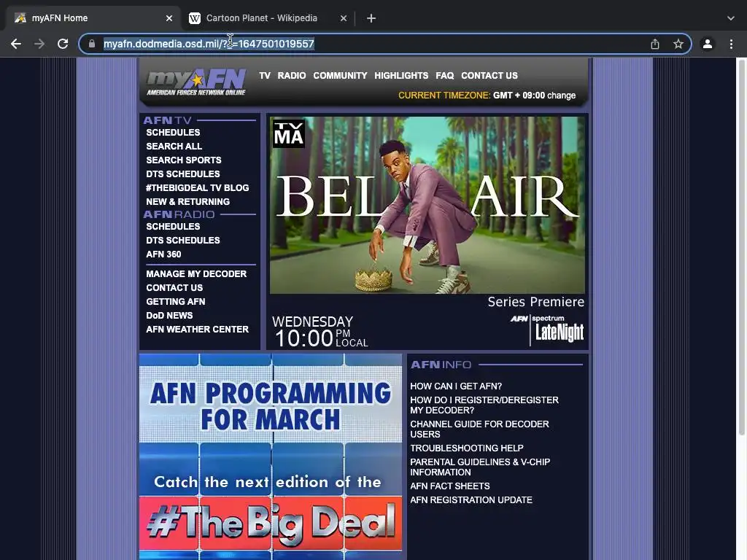Open MANAGE MY DECODER link

(x=196, y=274)
